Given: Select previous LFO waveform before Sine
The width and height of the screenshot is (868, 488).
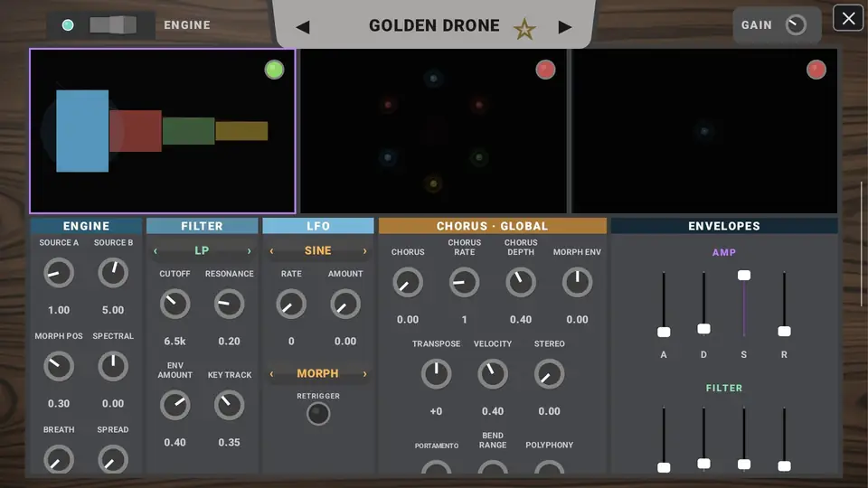Looking at the screenshot, I should [x=271, y=251].
